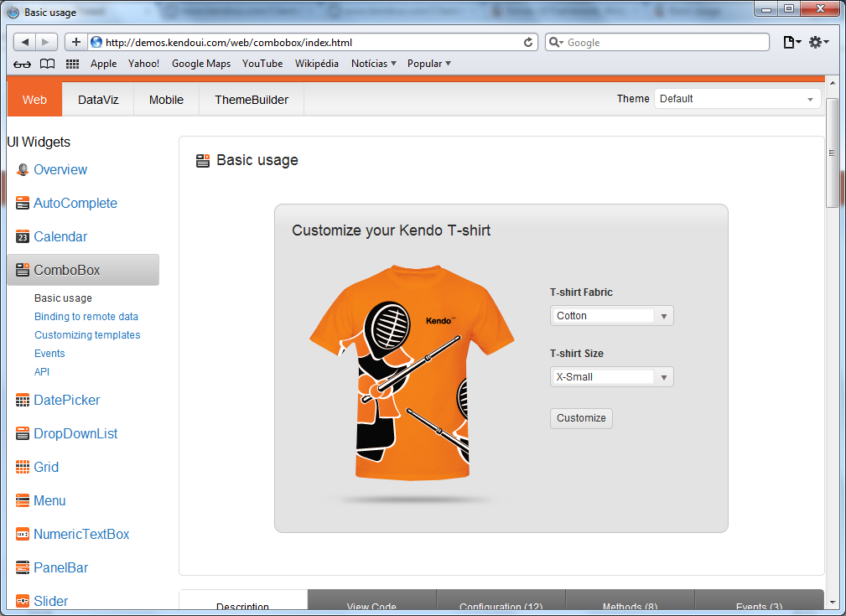Open Customizing templates link
Viewport: 846px width, 616px height.
pos(87,335)
